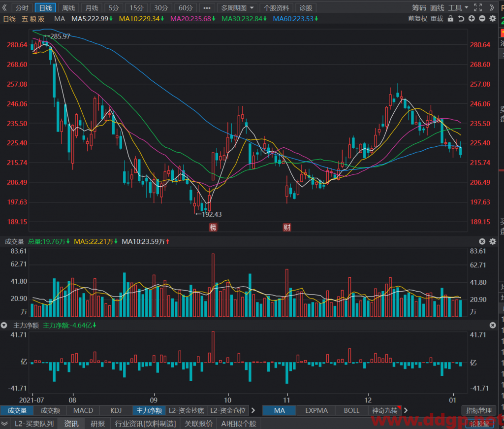Switch to 月线 monthly chart
This screenshot has height=429, width=504.
point(92,8)
